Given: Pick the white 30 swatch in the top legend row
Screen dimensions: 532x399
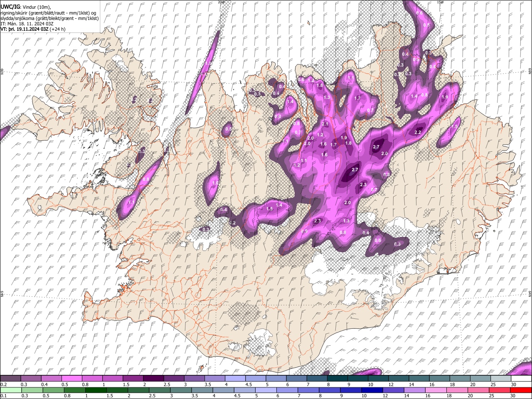Looking at the screenshot, I should click(x=522, y=378).
